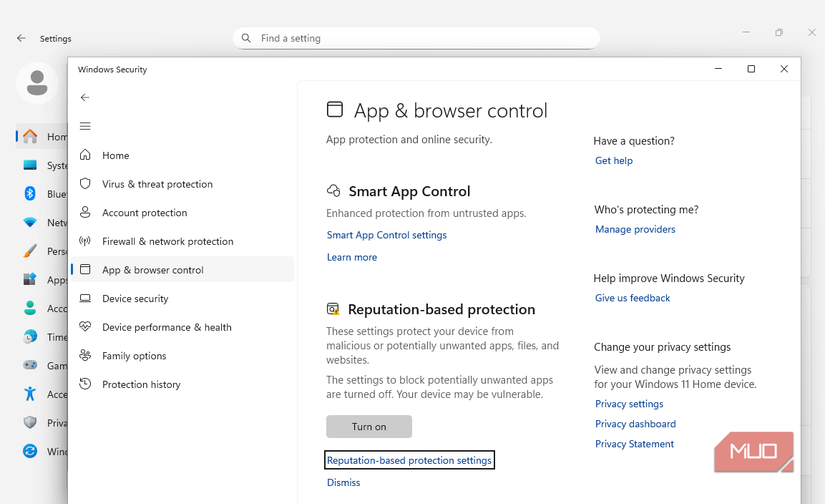Maximize the Windows Security window

pyautogui.click(x=751, y=69)
